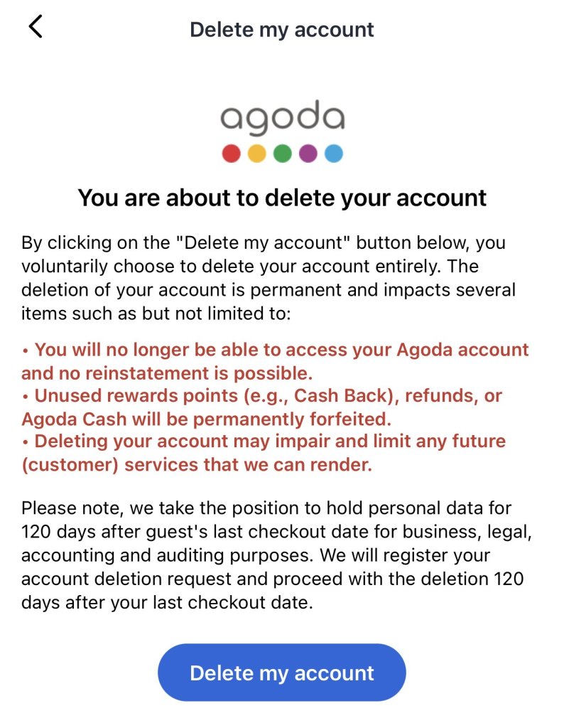Tap the agoda wordmark logo
This screenshot has height=728, width=564.
[x=282, y=117]
